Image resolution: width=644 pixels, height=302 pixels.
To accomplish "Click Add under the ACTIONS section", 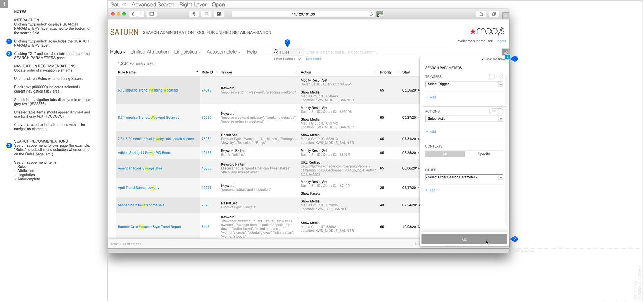I will 431,132.
